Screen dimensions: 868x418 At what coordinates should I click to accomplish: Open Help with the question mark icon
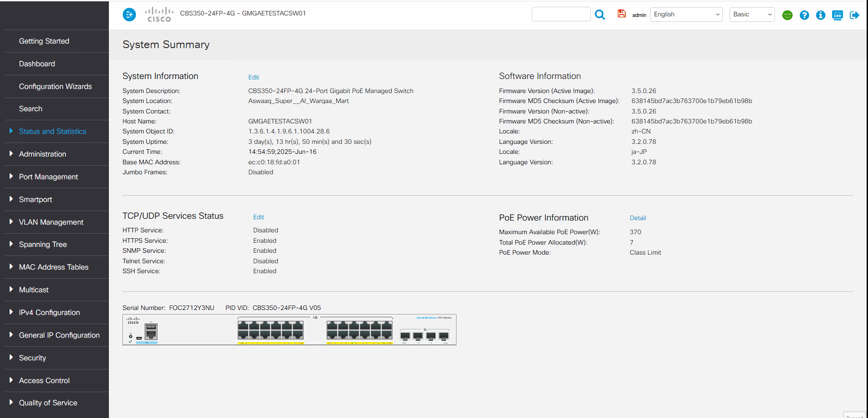[804, 15]
